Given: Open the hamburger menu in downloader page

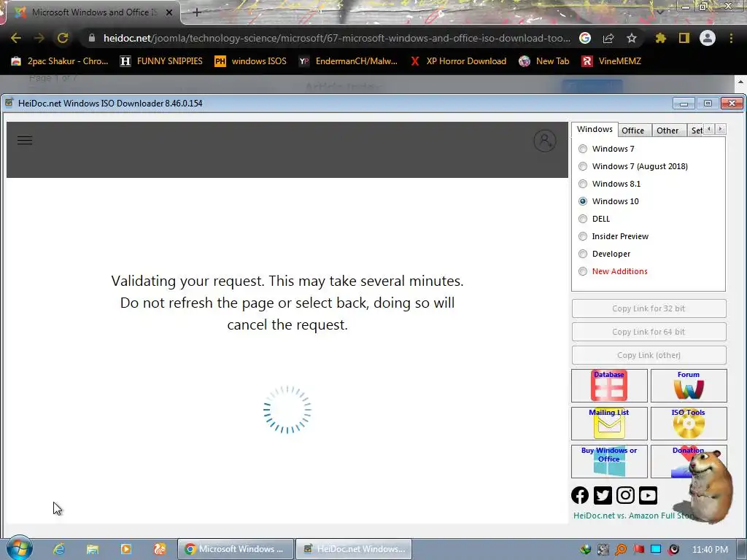Looking at the screenshot, I should pyautogui.click(x=25, y=141).
